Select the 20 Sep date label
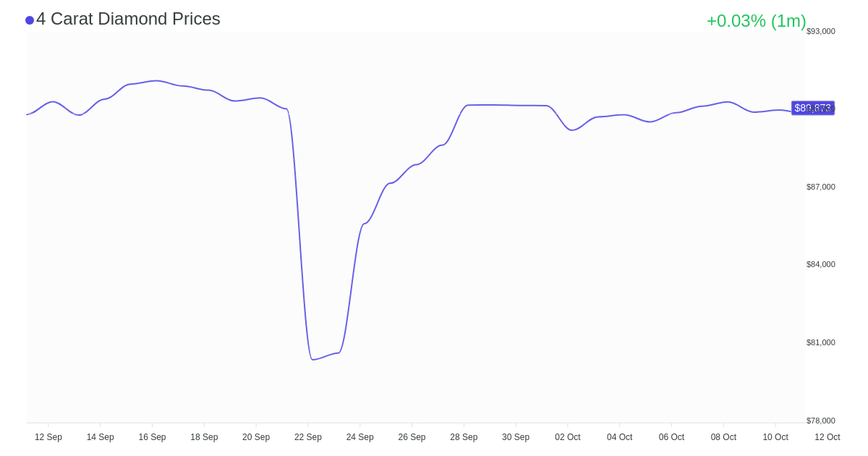Viewport: 868px width, 456px height. (x=256, y=437)
